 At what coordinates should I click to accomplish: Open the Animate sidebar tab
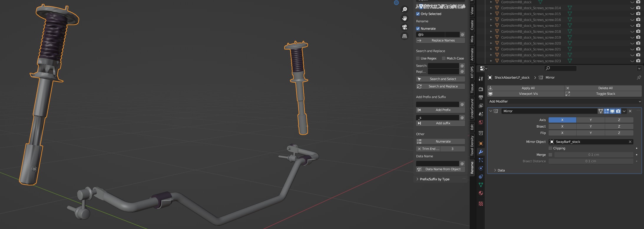pos(472,55)
